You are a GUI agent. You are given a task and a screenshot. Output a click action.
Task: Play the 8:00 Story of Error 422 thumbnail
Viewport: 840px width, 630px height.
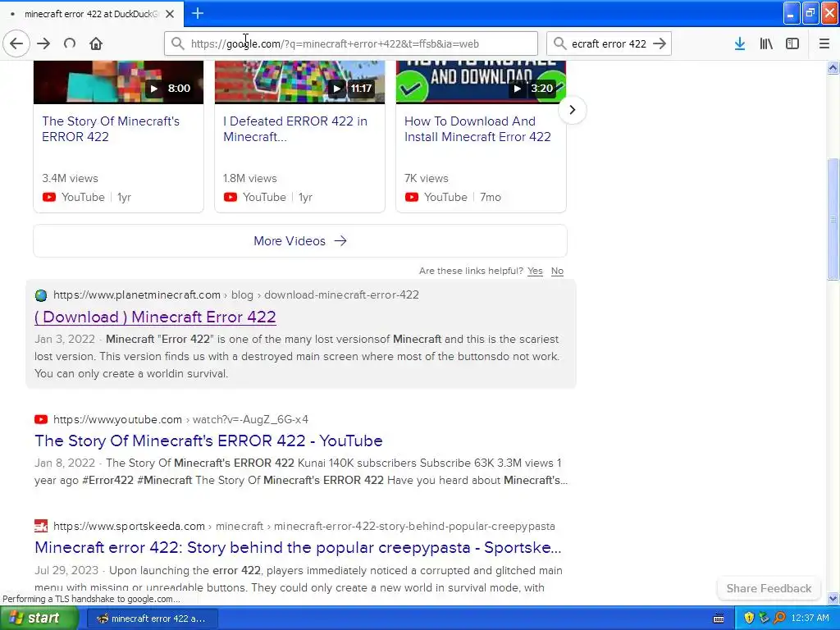118,82
